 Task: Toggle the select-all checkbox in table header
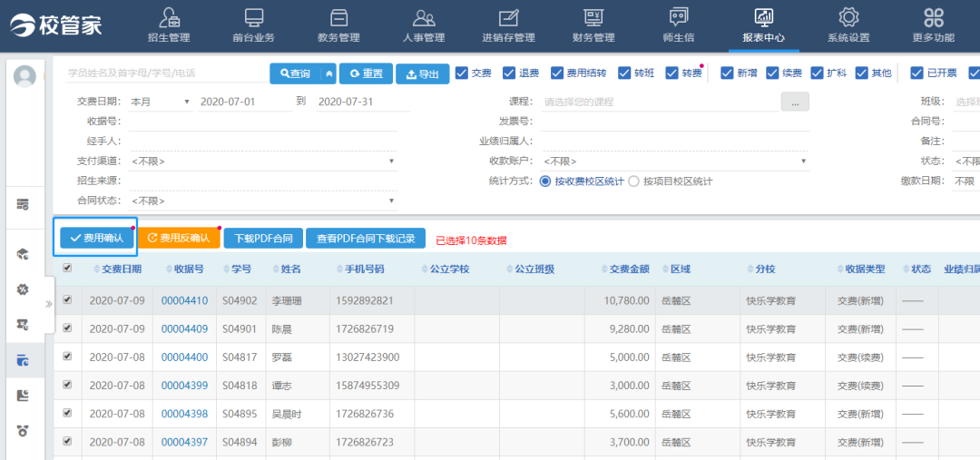pyautogui.click(x=67, y=269)
